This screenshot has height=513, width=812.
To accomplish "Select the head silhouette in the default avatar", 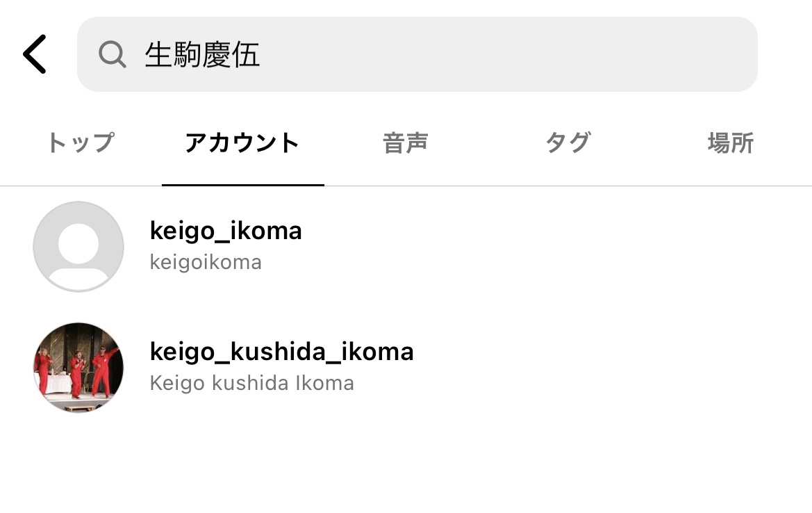I will pyautogui.click(x=78, y=243).
